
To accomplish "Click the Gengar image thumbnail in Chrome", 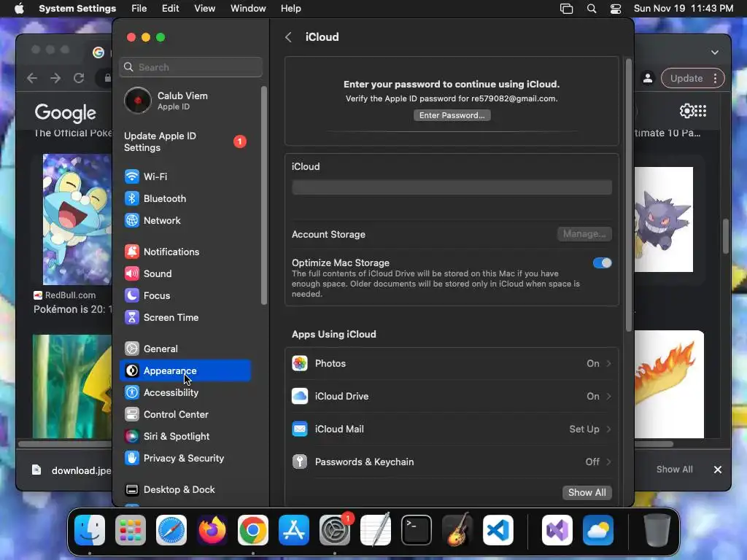I will tap(663, 219).
